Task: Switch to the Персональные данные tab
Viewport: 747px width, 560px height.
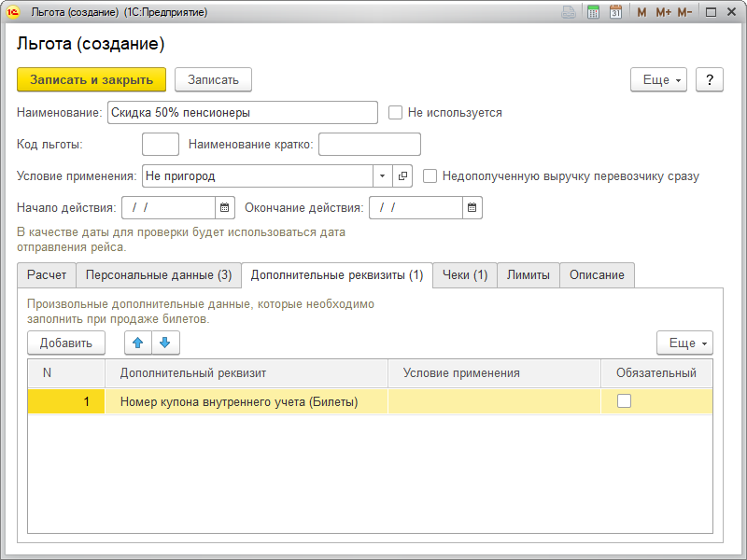Action: 158,275
